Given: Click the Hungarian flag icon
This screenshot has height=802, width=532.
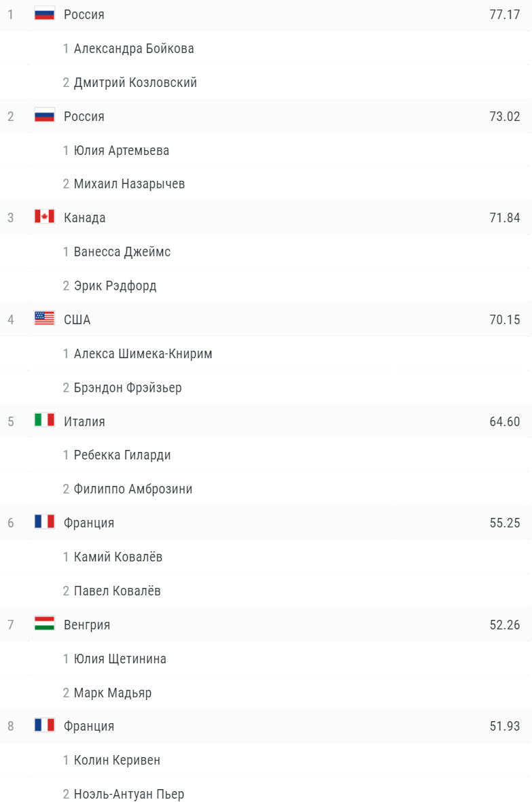Looking at the screenshot, I should pos(44,624).
